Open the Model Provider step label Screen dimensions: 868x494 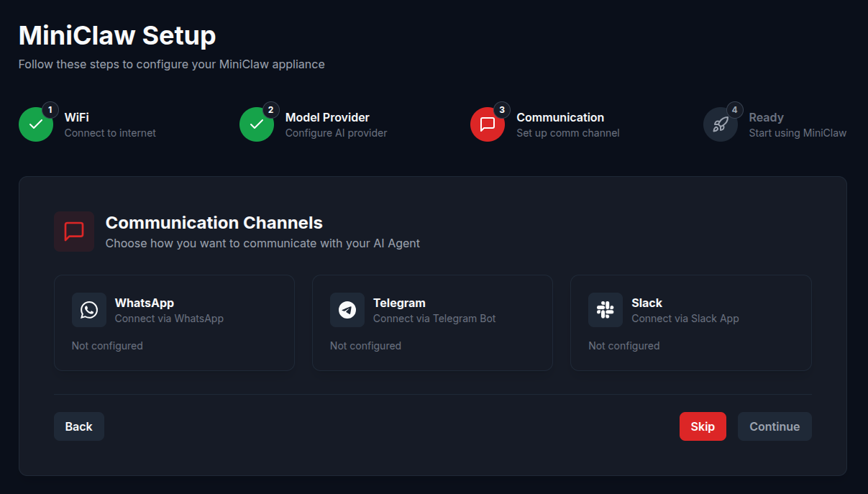[x=327, y=117]
